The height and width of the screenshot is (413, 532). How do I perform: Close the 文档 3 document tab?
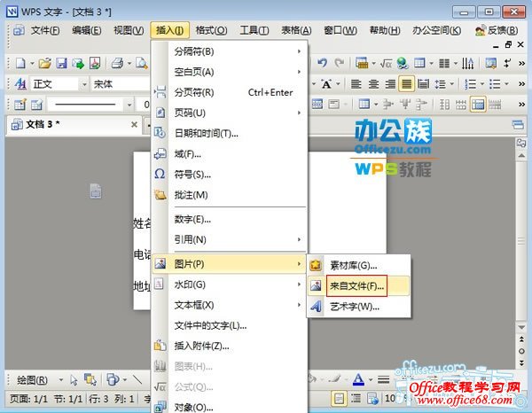click(135, 124)
